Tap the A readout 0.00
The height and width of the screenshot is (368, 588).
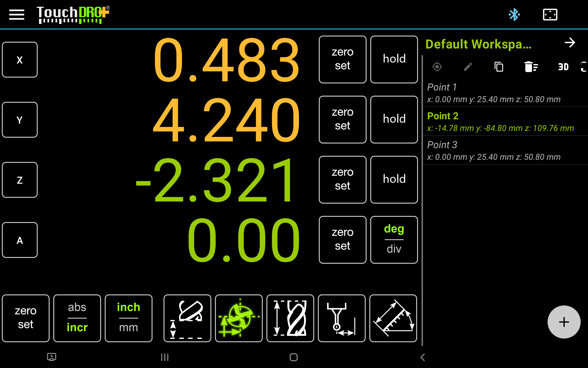pyautogui.click(x=243, y=240)
